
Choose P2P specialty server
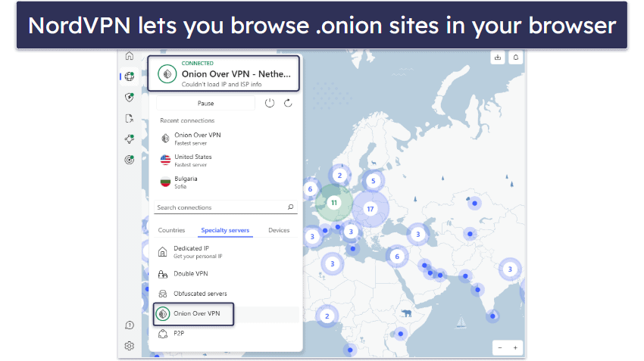point(226,334)
